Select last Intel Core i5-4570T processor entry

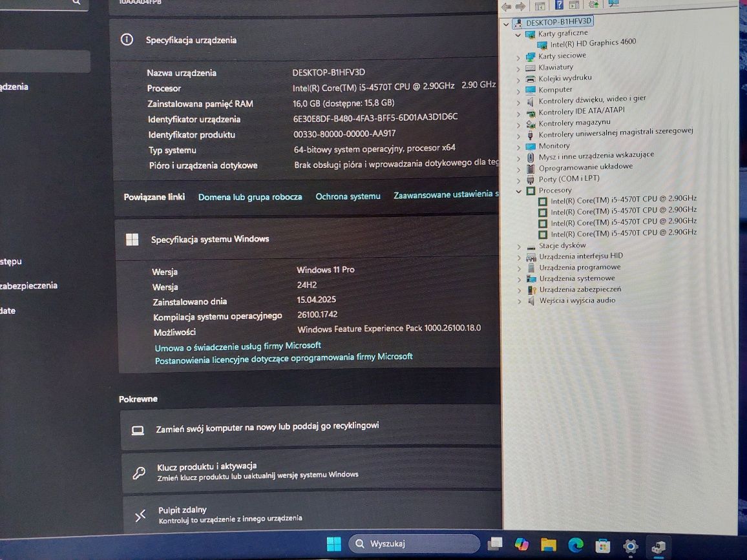click(x=623, y=233)
